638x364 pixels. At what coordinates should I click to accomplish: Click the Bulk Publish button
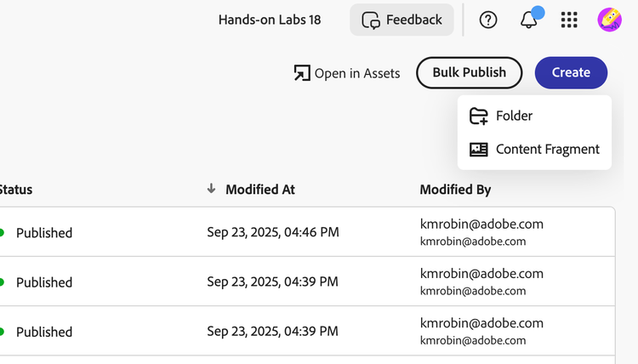click(469, 72)
